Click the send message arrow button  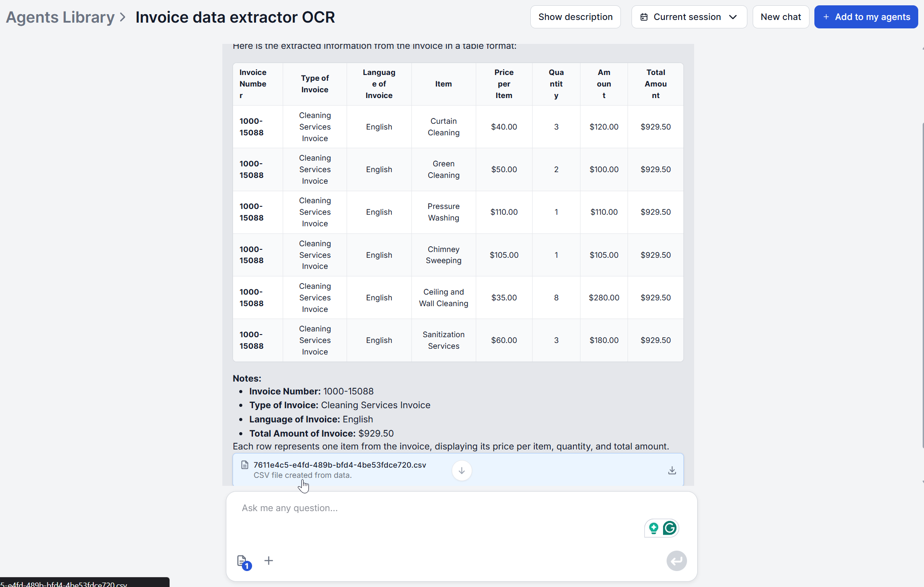pyautogui.click(x=676, y=561)
